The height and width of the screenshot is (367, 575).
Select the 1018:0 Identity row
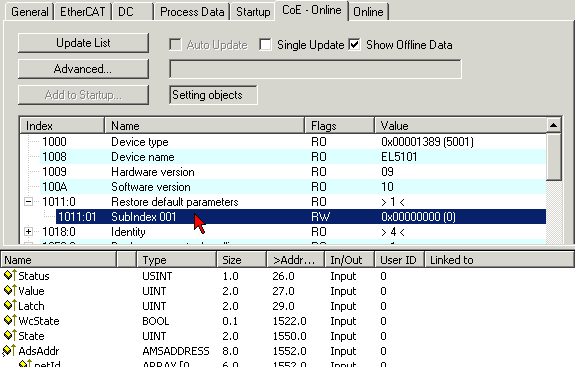(x=293, y=231)
